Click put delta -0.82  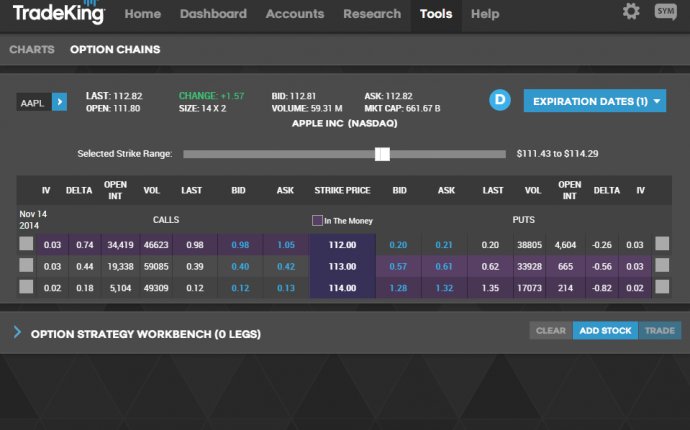602,288
